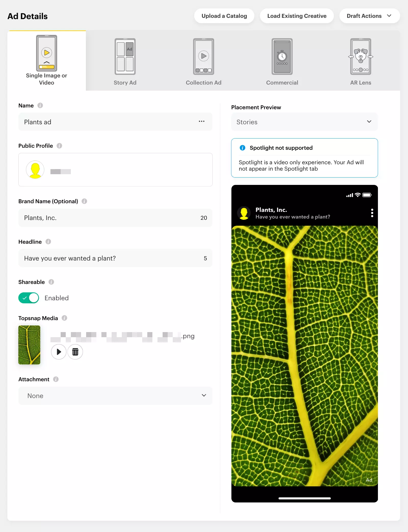Click the .png file name text
Viewport: 408px width, 532px height.
[x=188, y=336]
